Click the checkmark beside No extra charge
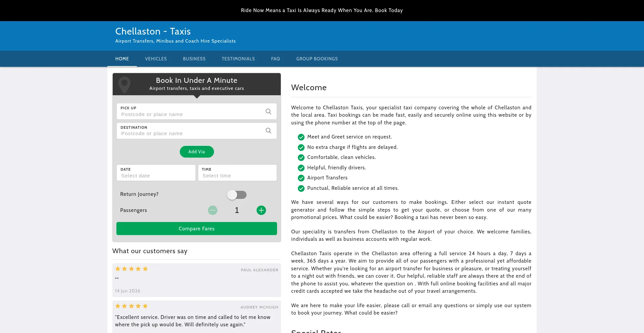 pyautogui.click(x=301, y=147)
